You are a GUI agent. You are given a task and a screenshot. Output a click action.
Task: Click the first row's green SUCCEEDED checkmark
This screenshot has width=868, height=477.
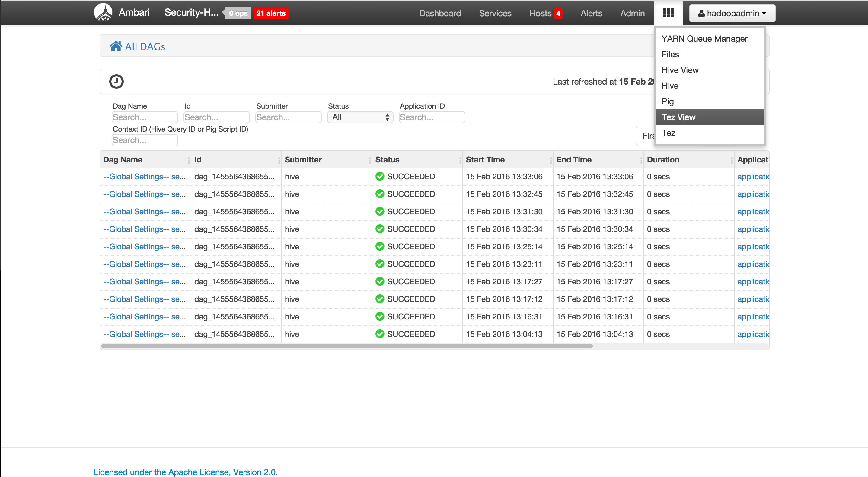(380, 176)
